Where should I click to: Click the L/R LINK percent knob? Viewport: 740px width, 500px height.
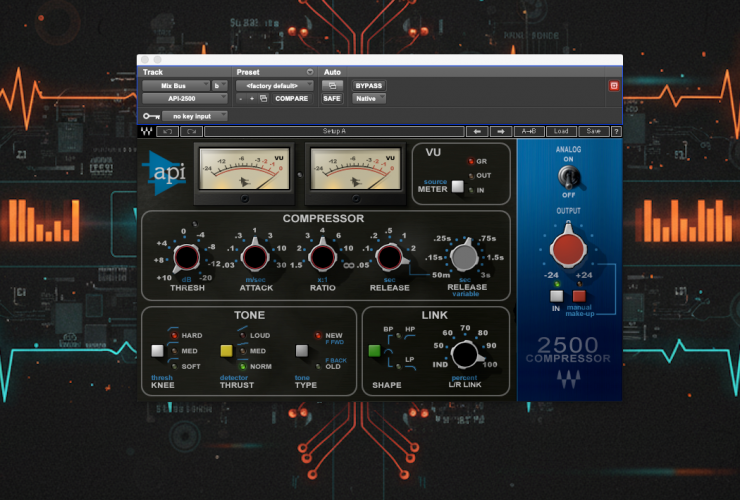[x=465, y=355]
